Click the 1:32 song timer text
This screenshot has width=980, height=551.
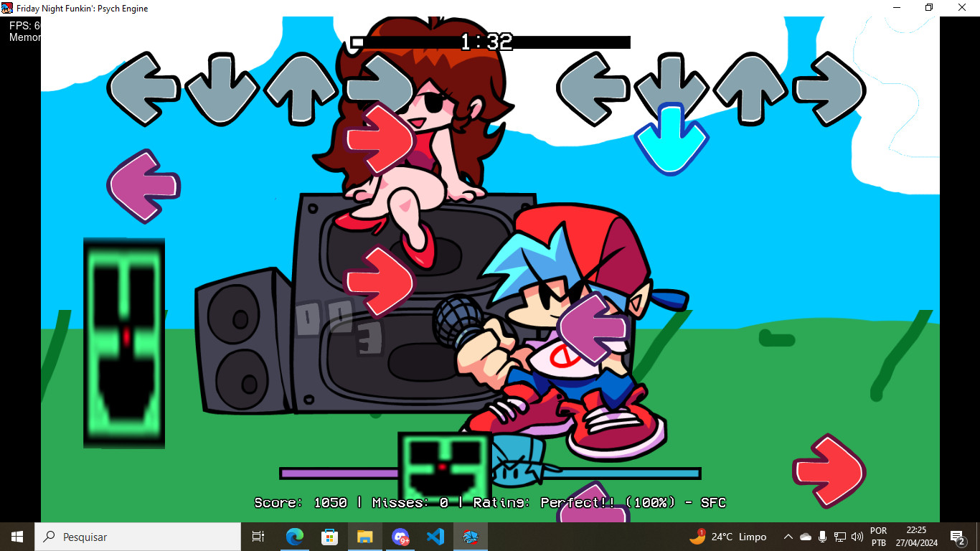pyautogui.click(x=486, y=42)
